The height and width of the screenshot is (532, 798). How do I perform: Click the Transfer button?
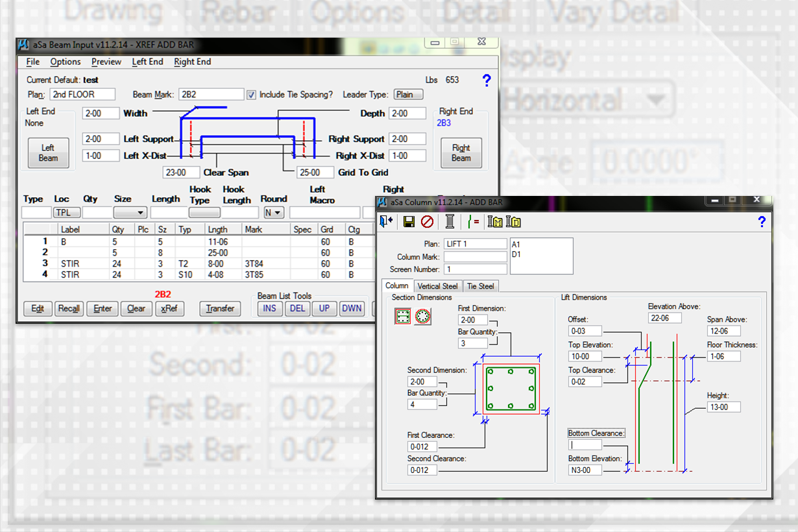coord(220,309)
